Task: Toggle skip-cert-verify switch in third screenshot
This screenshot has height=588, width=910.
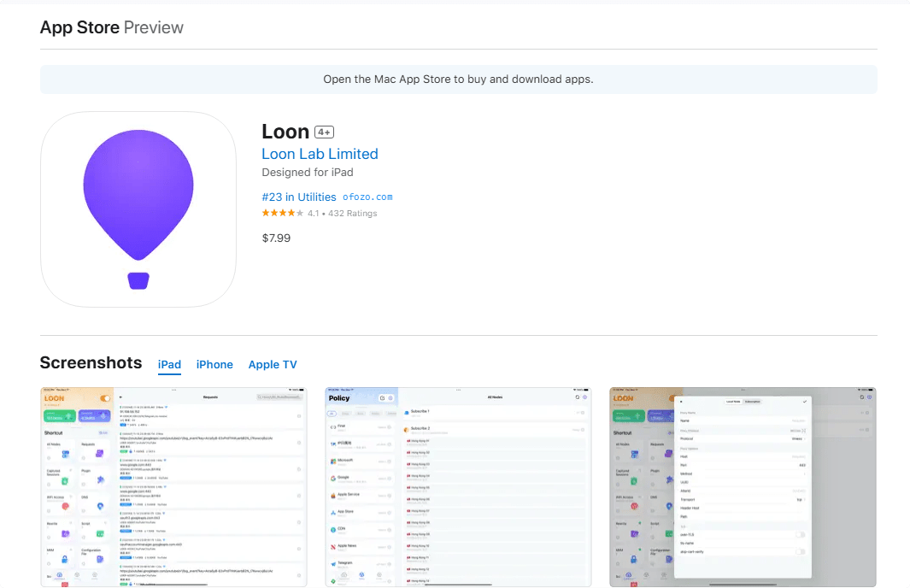Action: 801,551
